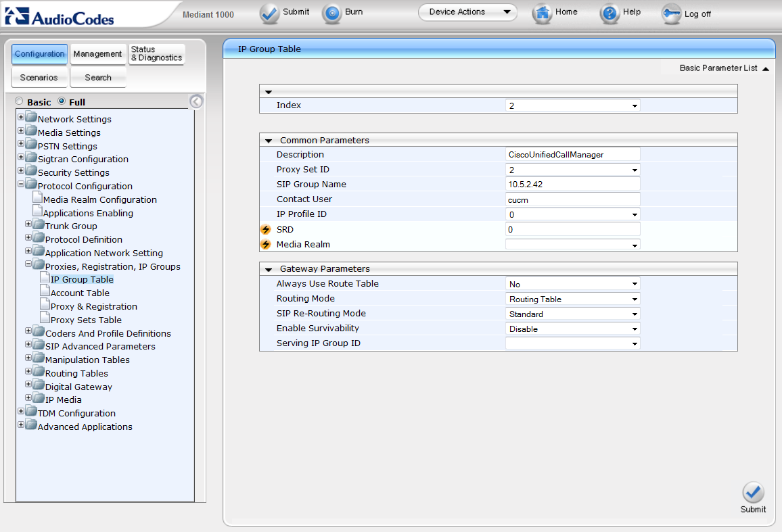This screenshot has height=532, width=782.
Task: Open the Status & Diagnostics tab
Action: click(156, 54)
